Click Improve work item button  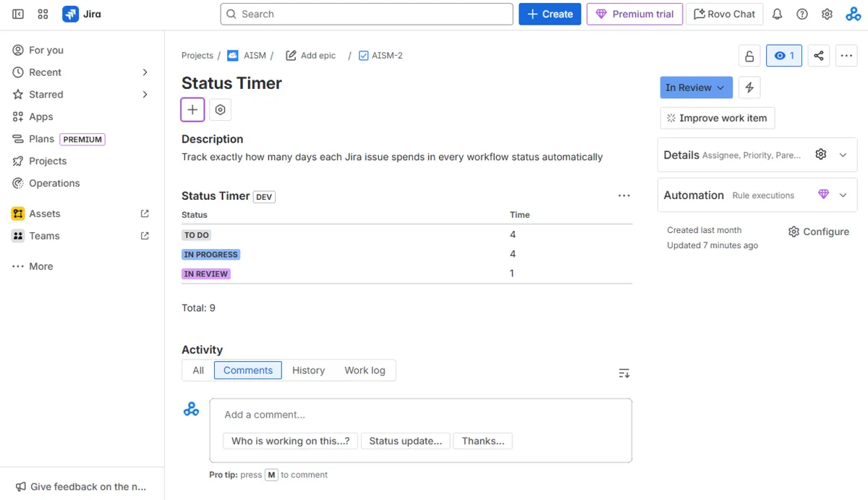click(718, 118)
